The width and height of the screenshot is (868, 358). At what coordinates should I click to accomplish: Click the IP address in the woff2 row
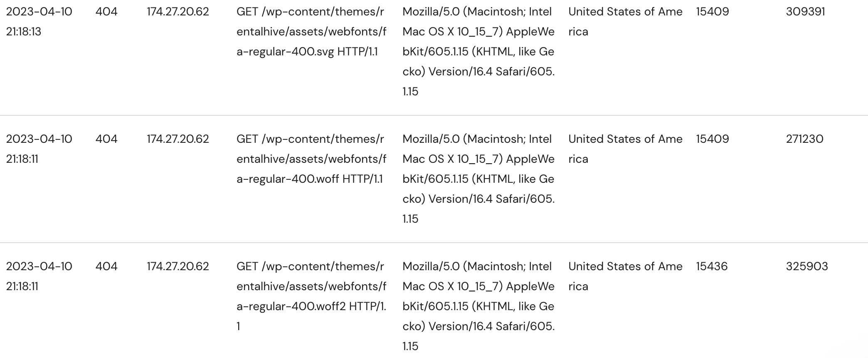click(x=178, y=266)
